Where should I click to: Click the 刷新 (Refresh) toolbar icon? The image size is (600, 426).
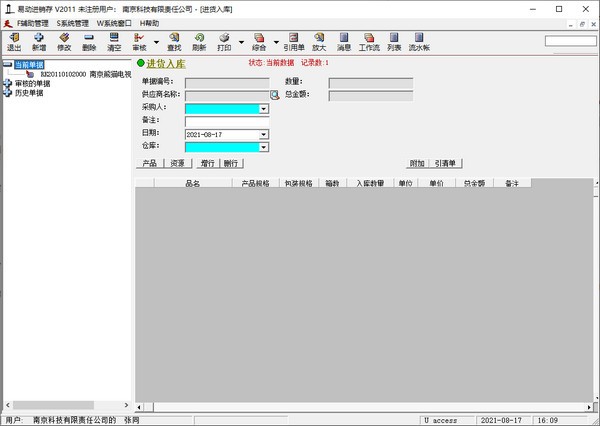tap(199, 41)
